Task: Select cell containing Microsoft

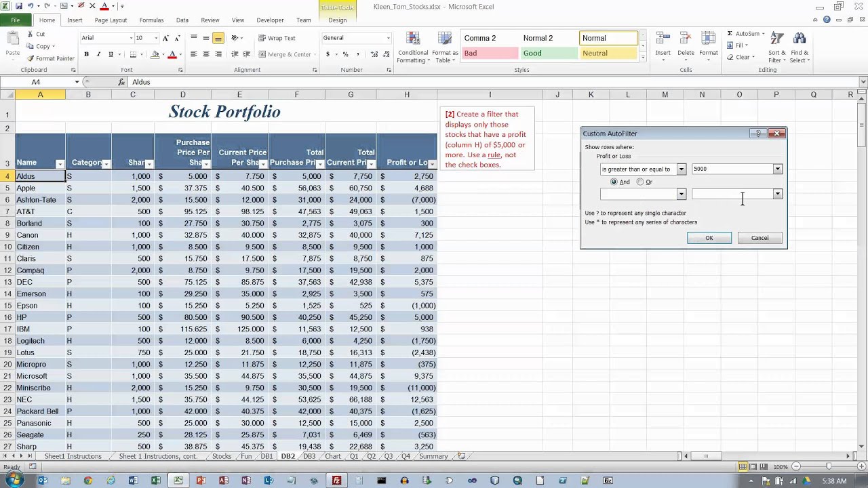Action: coord(40,376)
